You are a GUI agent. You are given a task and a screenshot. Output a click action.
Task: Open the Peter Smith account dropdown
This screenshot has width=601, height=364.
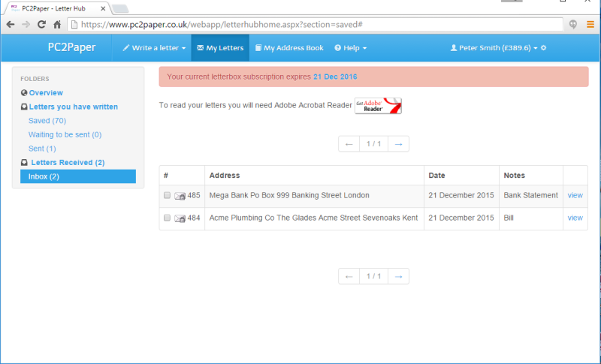[x=494, y=48]
